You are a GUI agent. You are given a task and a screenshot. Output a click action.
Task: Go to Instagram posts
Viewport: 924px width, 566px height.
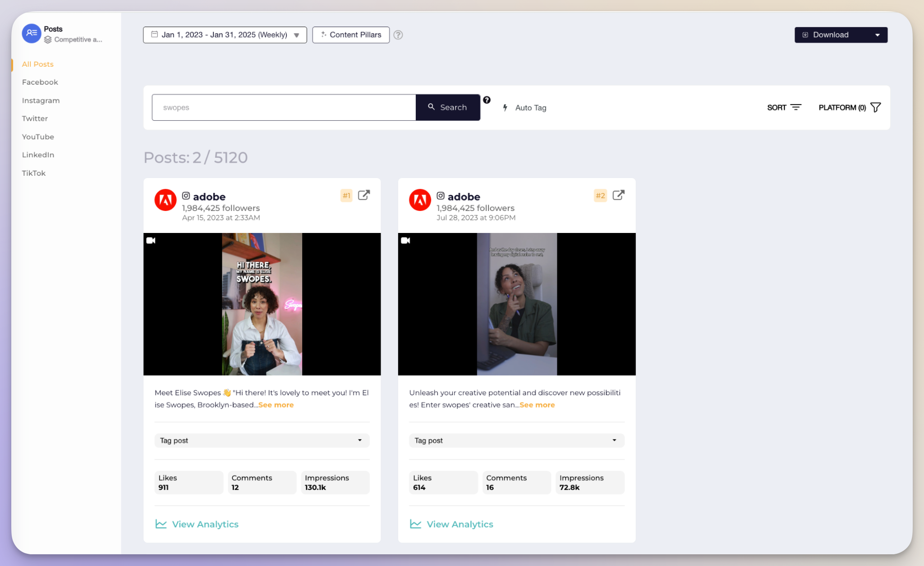41,100
